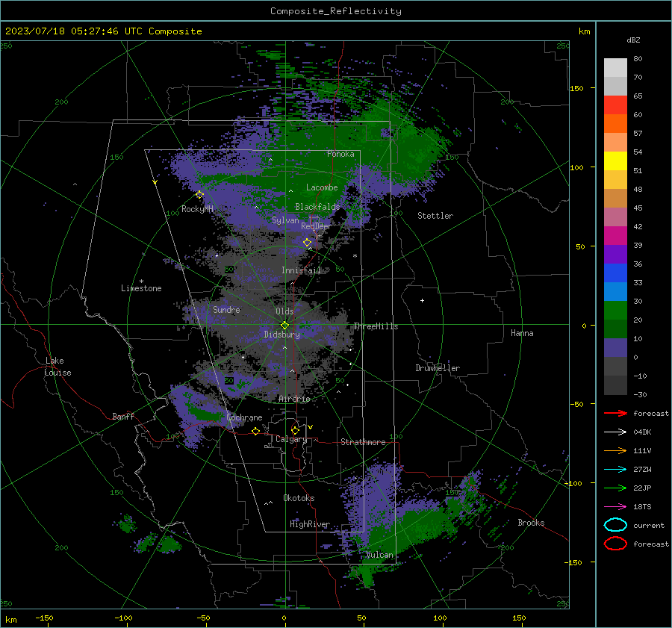Viewport: 672px width, 628px height.
Task: Click the Okotoks city label
Action: [299, 498]
